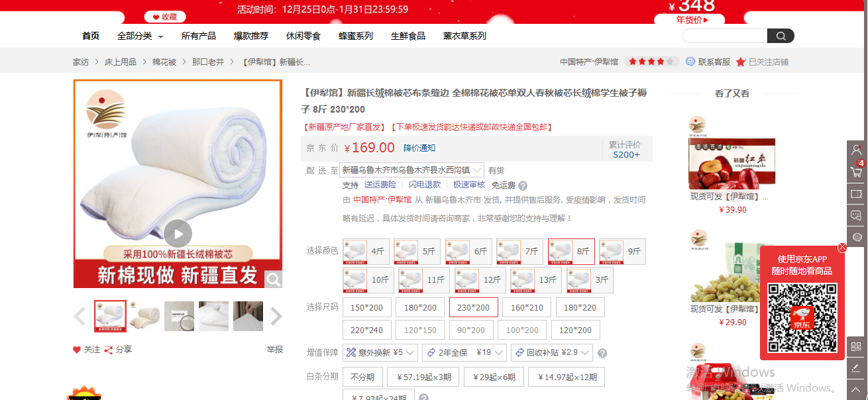868x400 pixels.
Task: Choose the 180*200 size option
Action: [420, 307]
